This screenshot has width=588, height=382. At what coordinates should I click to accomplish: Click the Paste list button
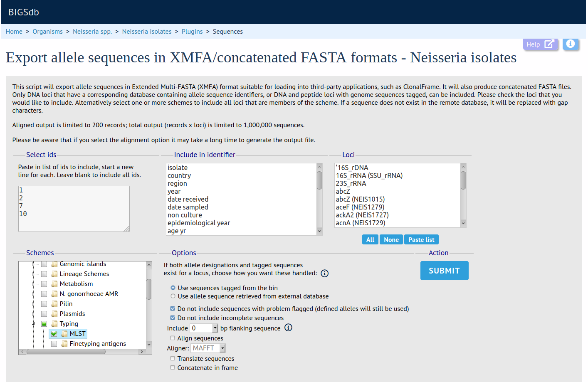coord(421,240)
